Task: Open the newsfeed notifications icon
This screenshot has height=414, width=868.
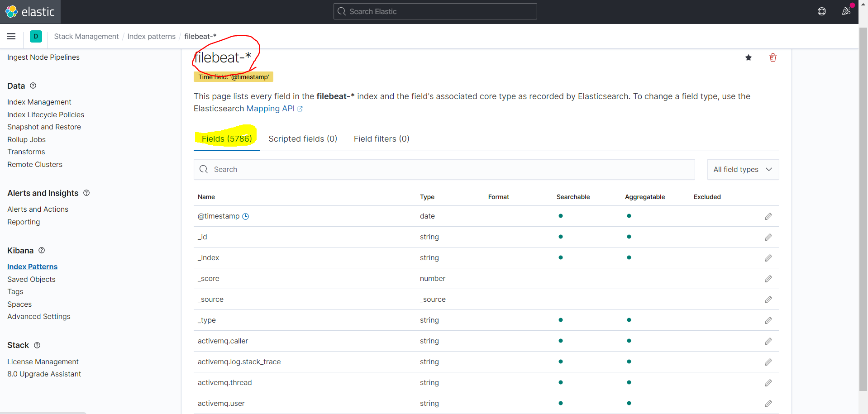Action: pos(846,11)
